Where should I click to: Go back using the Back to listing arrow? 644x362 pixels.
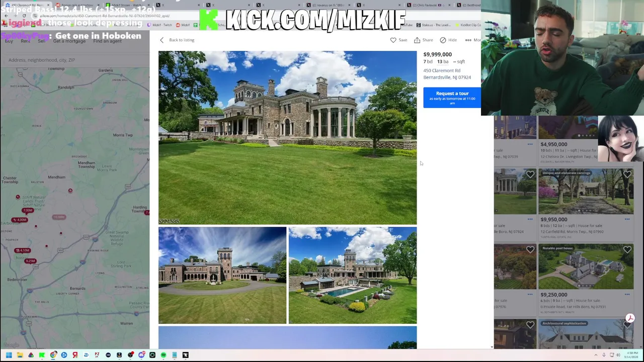tap(162, 40)
